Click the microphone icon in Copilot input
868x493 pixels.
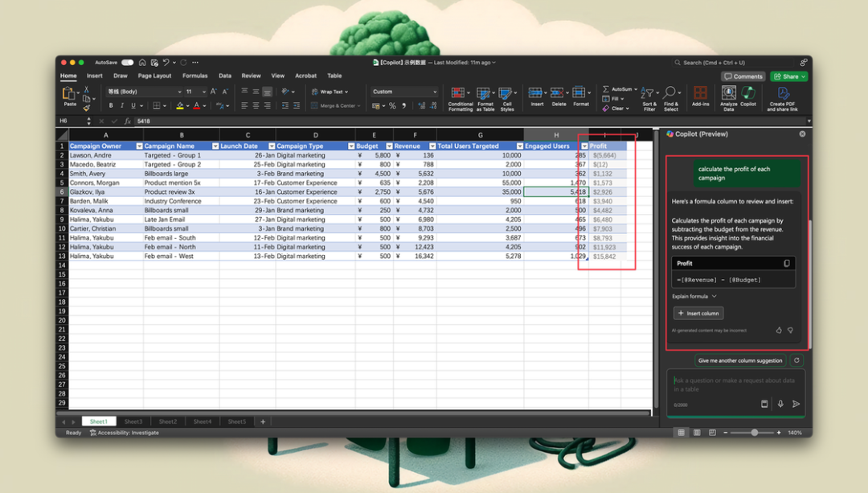click(780, 404)
